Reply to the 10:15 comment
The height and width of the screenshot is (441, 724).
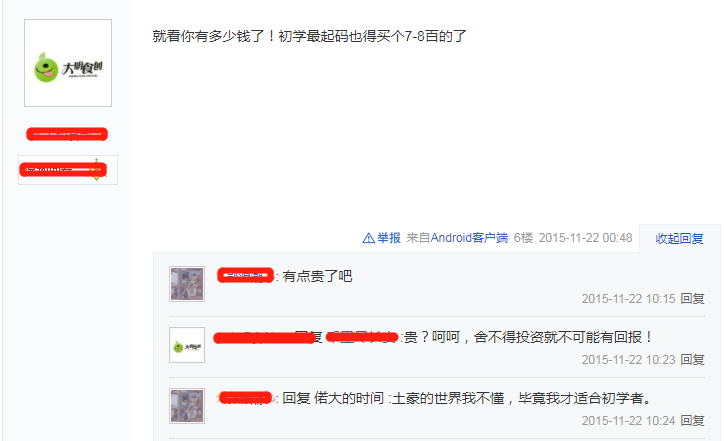[x=693, y=299]
